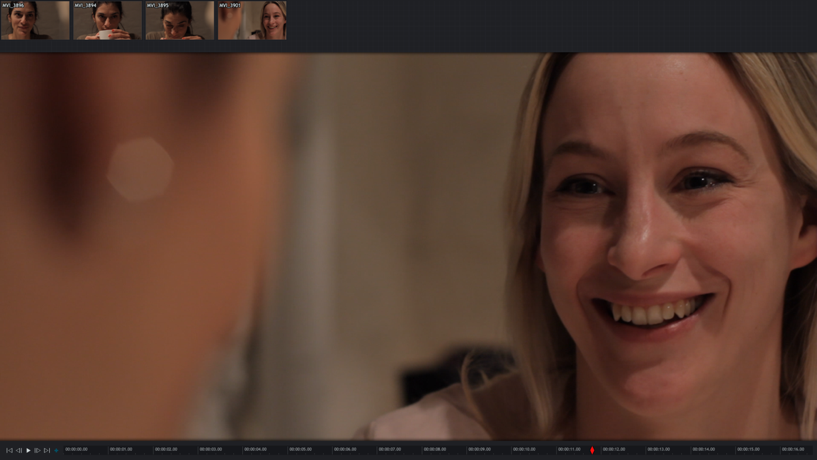The image size is (817, 460).
Task: Jump to the 00:00:10.00 timecode
Action: [x=524, y=450]
